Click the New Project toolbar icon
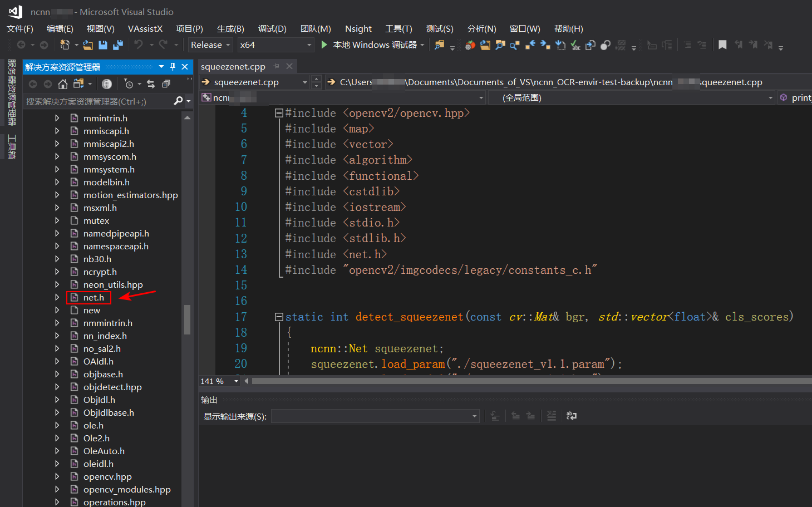The image size is (812, 507). tap(65, 45)
